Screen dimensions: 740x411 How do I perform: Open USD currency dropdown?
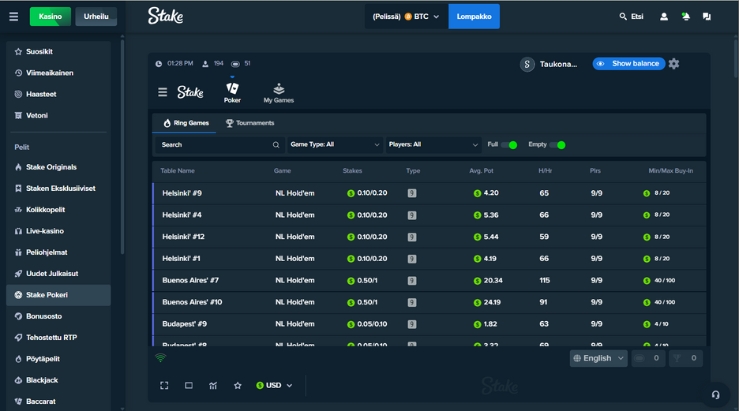tap(274, 386)
